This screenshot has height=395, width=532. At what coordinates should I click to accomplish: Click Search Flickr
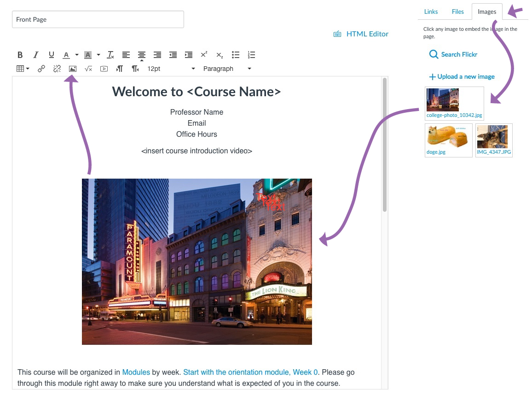pyautogui.click(x=453, y=54)
